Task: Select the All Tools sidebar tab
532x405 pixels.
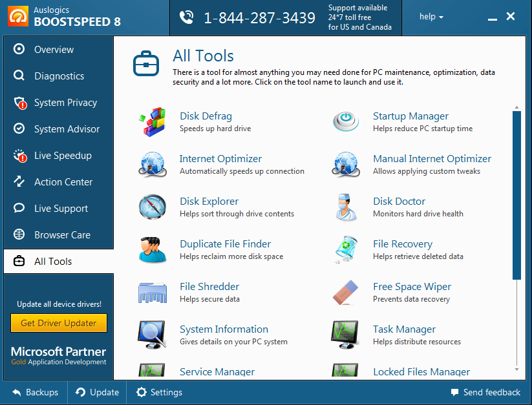Action: pos(58,261)
